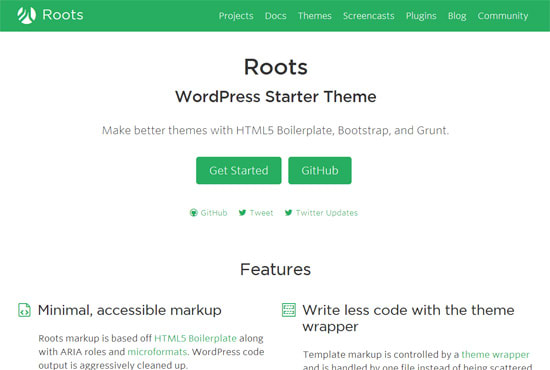550x370 pixels.
Task: Go to Themes in the navbar
Action: [315, 16]
